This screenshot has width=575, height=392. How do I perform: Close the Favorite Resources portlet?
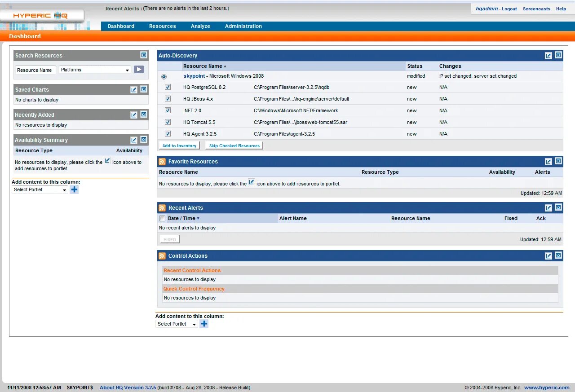click(558, 161)
